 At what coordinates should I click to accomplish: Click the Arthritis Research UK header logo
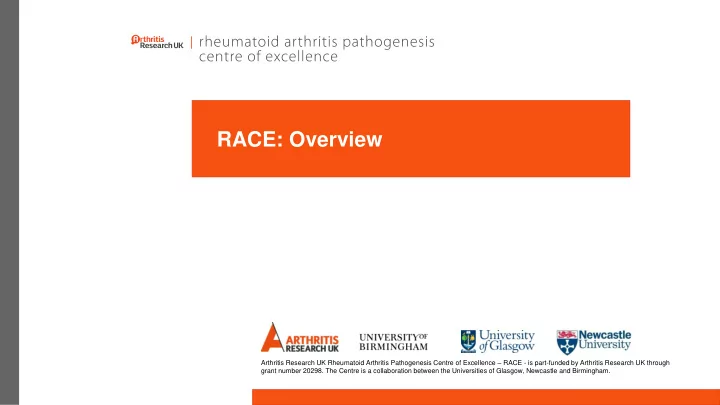[157, 42]
